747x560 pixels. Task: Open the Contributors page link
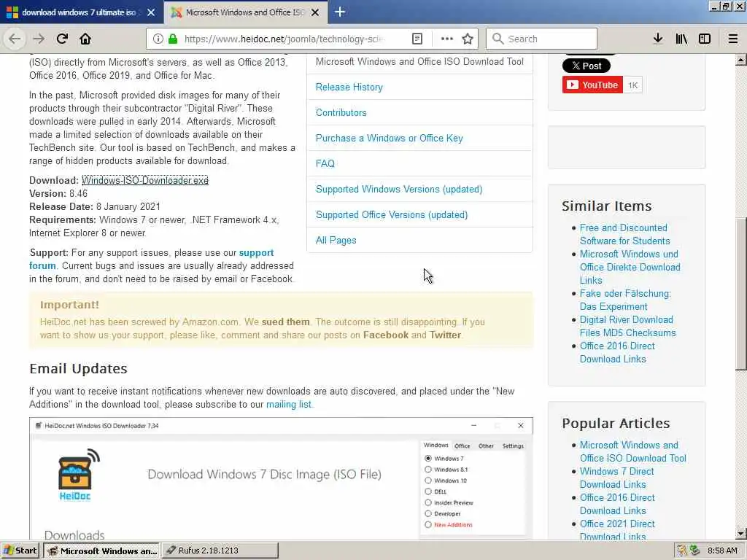click(x=341, y=113)
